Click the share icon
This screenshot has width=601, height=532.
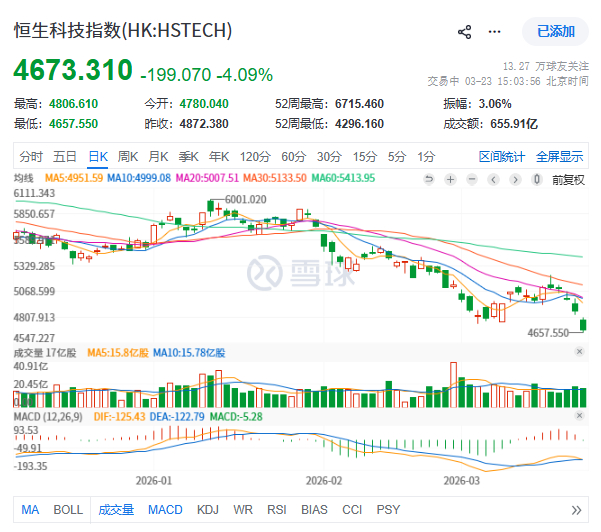[465, 32]
